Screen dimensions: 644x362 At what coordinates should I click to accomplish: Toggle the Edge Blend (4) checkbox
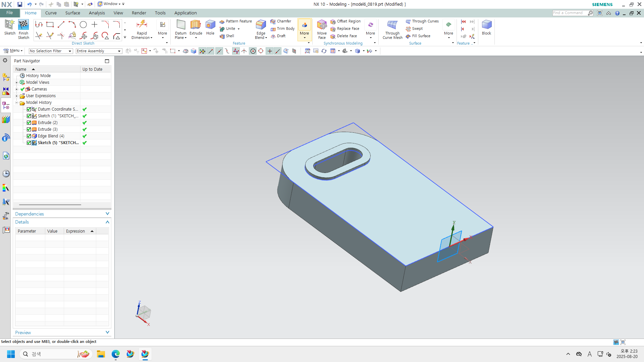coord(29,136)
